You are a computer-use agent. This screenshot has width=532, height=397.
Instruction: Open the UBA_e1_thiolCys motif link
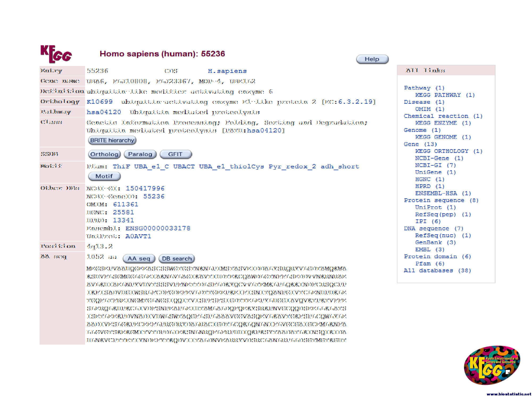(232, 166)
